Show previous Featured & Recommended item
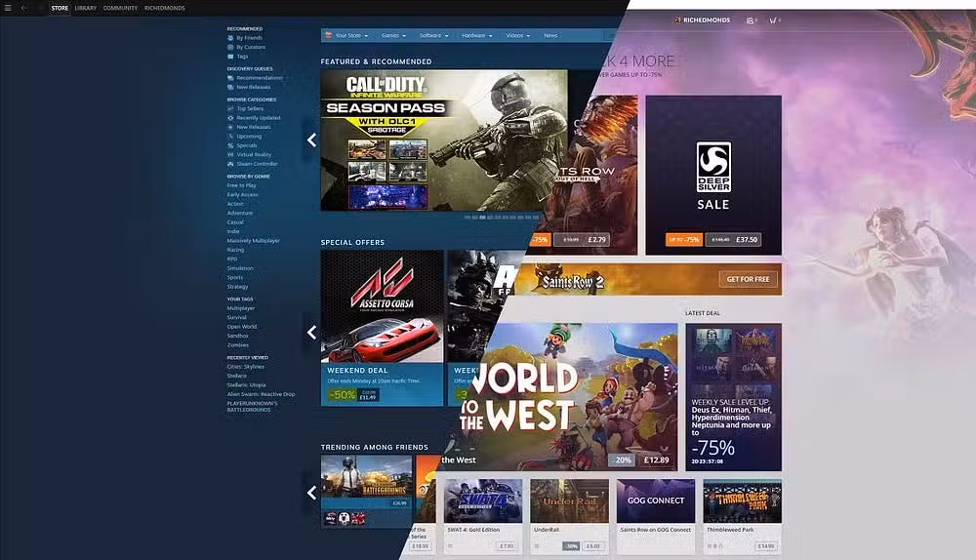This screenshot has width=976, height=560. coord(311,140)
